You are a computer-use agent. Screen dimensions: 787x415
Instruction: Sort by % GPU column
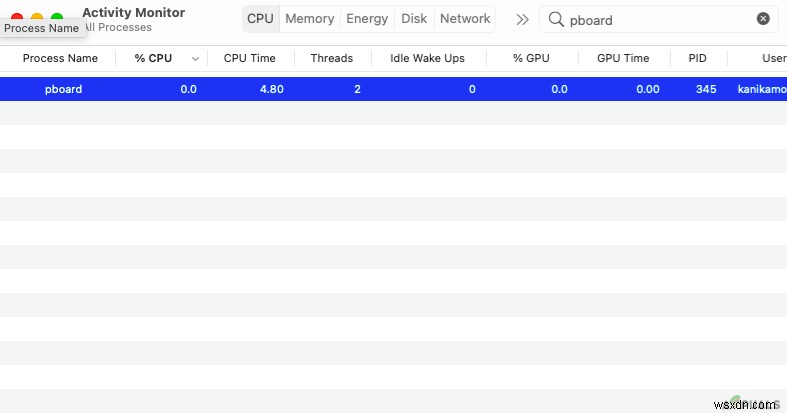tap(531, 58)
